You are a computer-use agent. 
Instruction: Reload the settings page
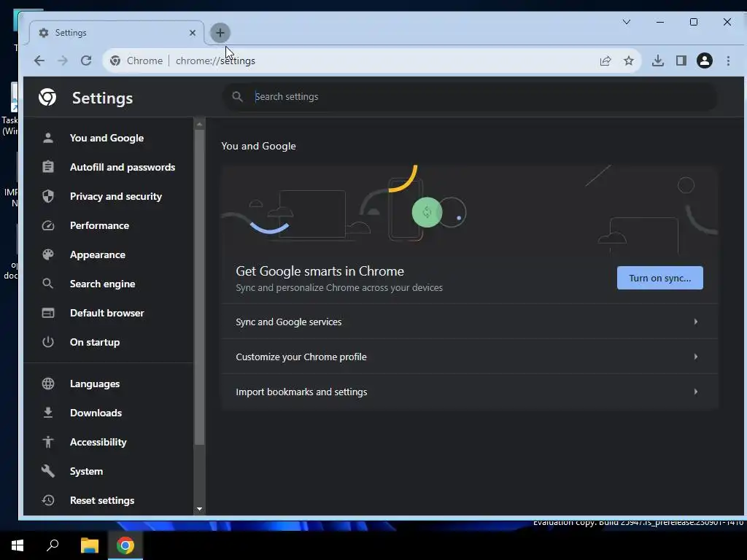pyautogui.click(x=86, y=61)
